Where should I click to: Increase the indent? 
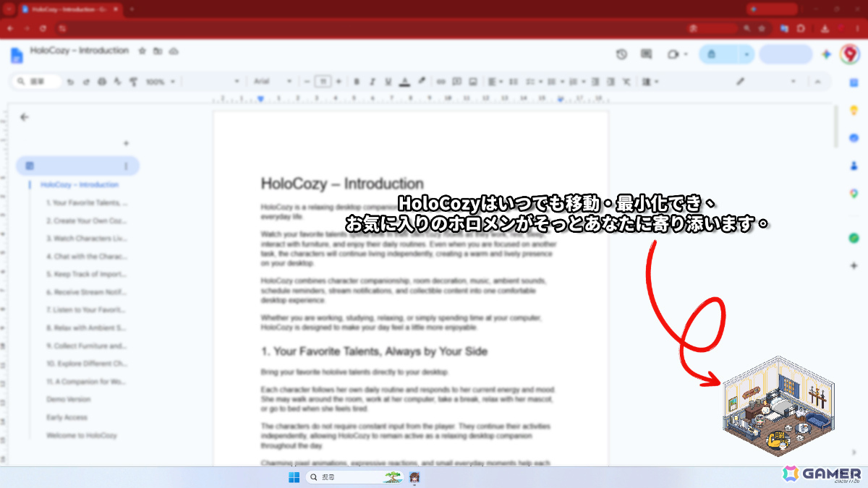pos(611,82)
